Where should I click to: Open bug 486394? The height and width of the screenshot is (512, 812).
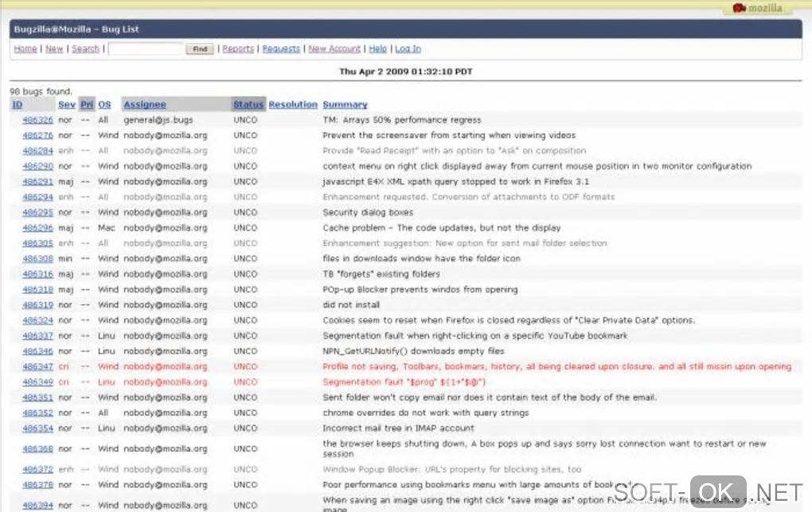pyautogui.click(x=37, y=506)
